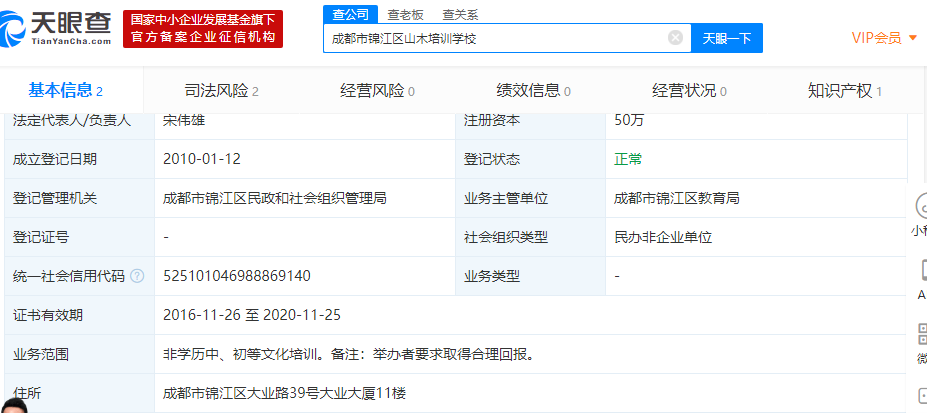Click legal representative name 宋伟雄

184,120
